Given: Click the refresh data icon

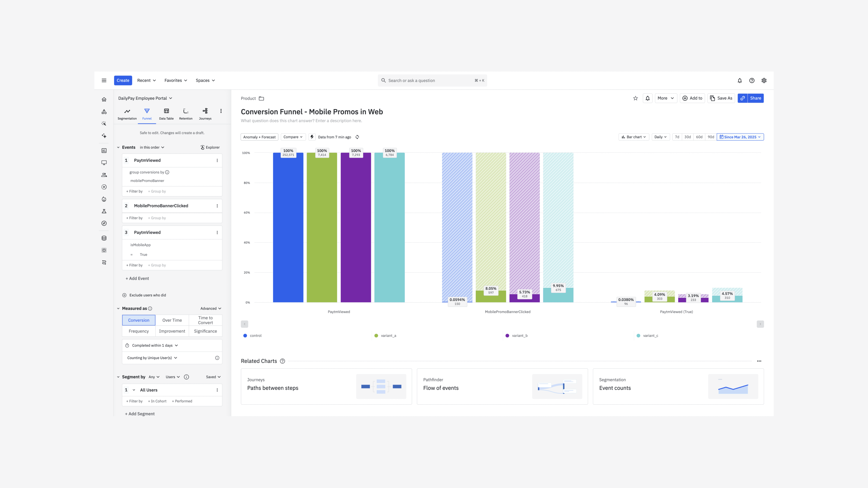Looking at the screenshot, I should [357, 137].
